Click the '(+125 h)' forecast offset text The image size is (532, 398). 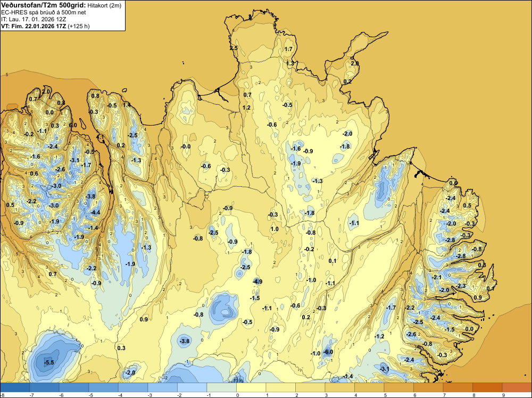[79, 26]
